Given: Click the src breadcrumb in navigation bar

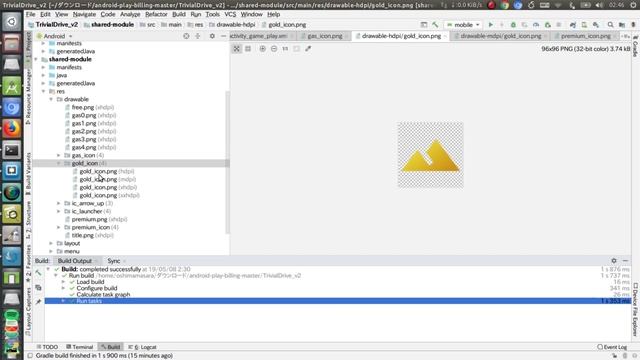Looking at the screenshot, I should (x=148, y=25).
